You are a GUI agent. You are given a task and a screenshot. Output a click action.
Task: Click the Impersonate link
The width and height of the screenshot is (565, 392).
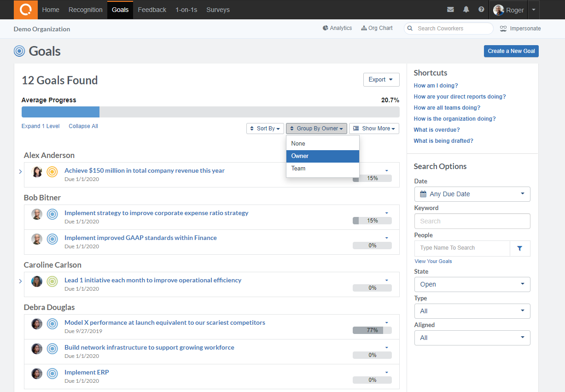520,29
